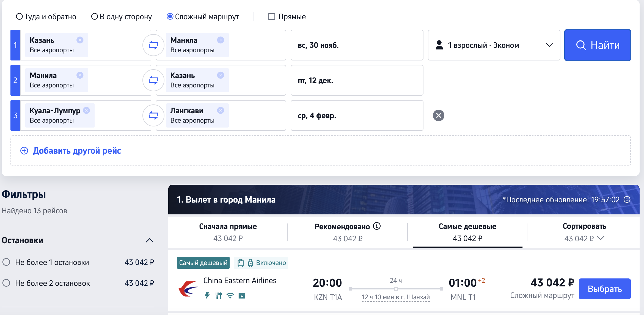Swap Казань and Манила in first flight
Image resolution: width=644 pixels, height=315 pixels.
tap(153, 45)
